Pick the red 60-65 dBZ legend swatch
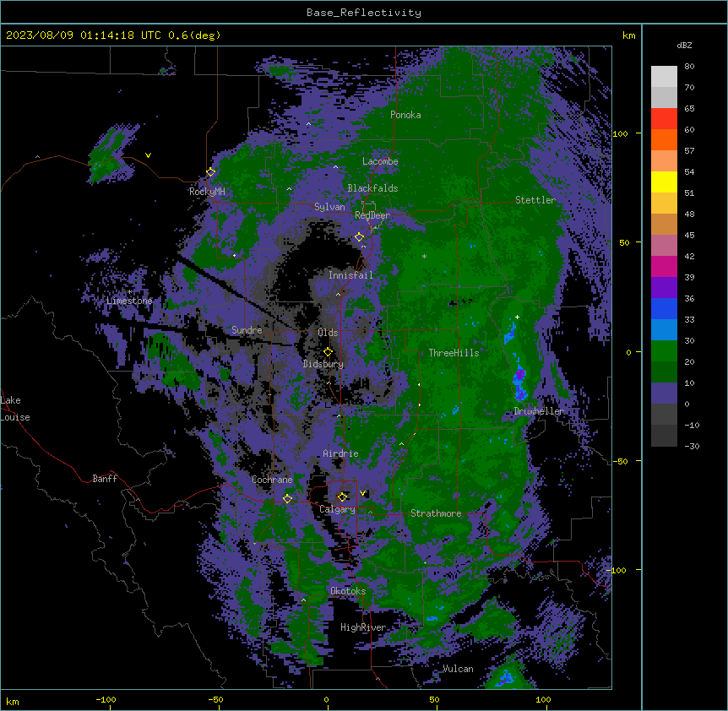The image size is (728, 711). point(664,119)
